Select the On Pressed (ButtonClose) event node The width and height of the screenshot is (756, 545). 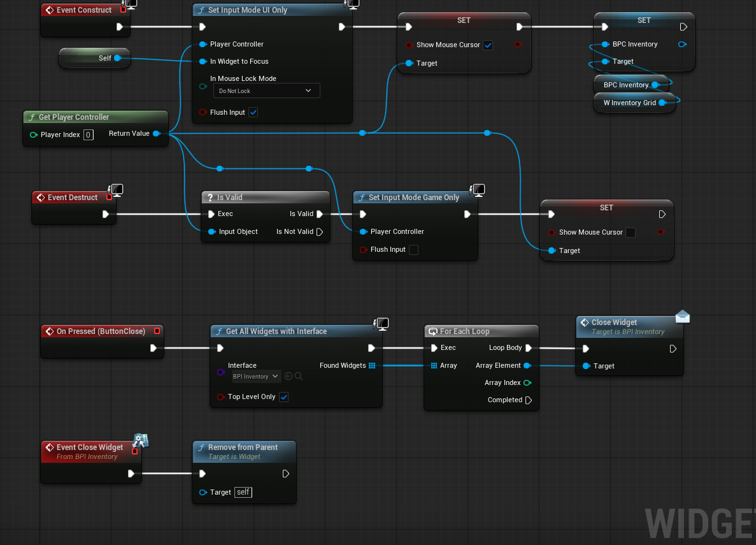(x=102, y=341)
